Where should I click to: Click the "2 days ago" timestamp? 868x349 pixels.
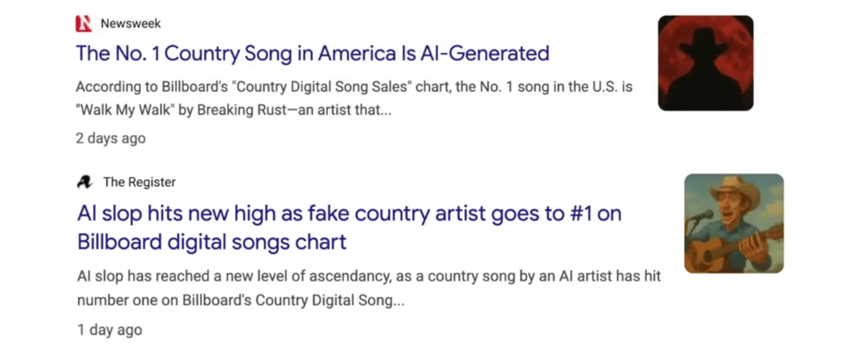pos(111,138)
